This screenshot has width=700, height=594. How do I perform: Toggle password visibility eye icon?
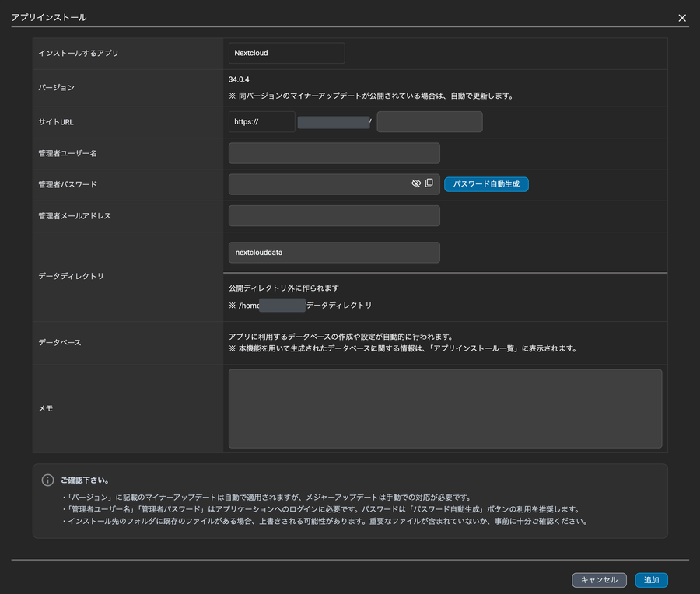pyautogui.click(x=415, y=183)
